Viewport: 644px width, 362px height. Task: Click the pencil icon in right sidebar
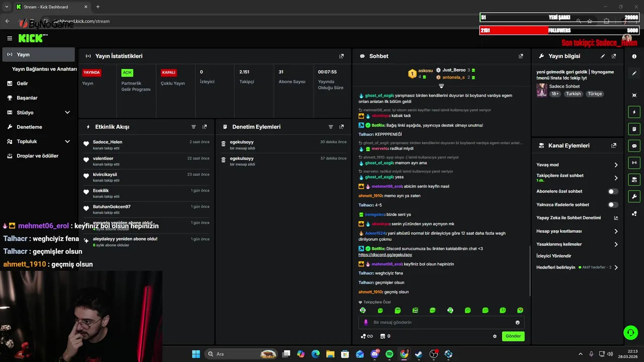pyautogui.click(x=634, y=73)
